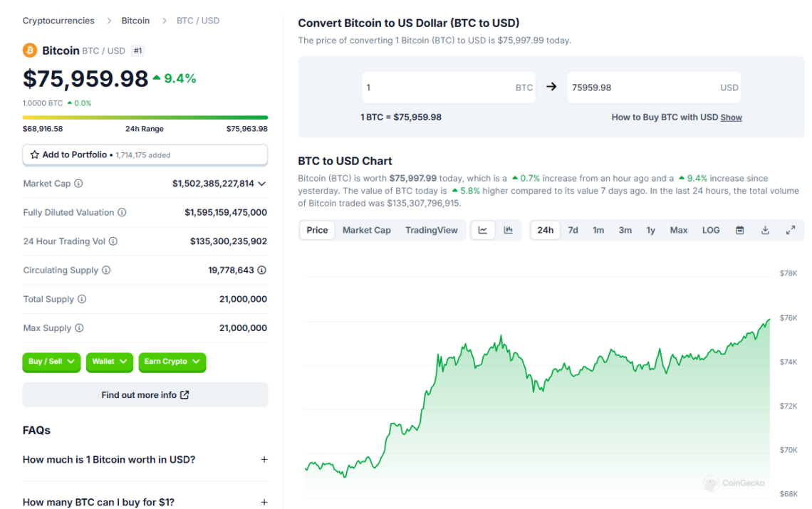Image resolution: width=812 pixels, height=509 pixels.
Task: Click the Find out more info button
Action: [145, 394]
